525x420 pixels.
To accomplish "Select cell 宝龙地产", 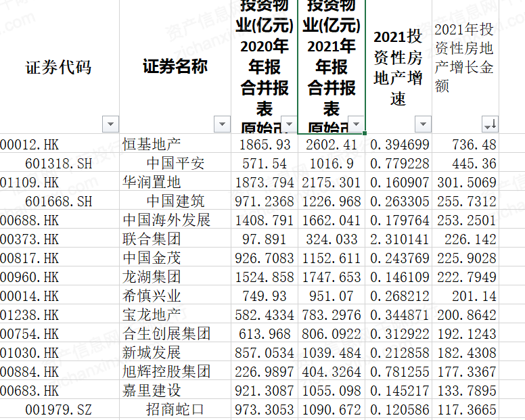I will 175,315.
